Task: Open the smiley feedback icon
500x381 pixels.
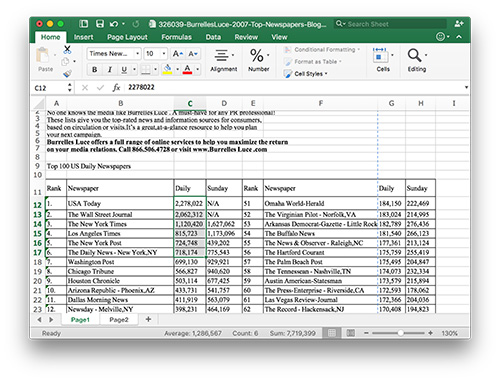Action: (440, 37)
